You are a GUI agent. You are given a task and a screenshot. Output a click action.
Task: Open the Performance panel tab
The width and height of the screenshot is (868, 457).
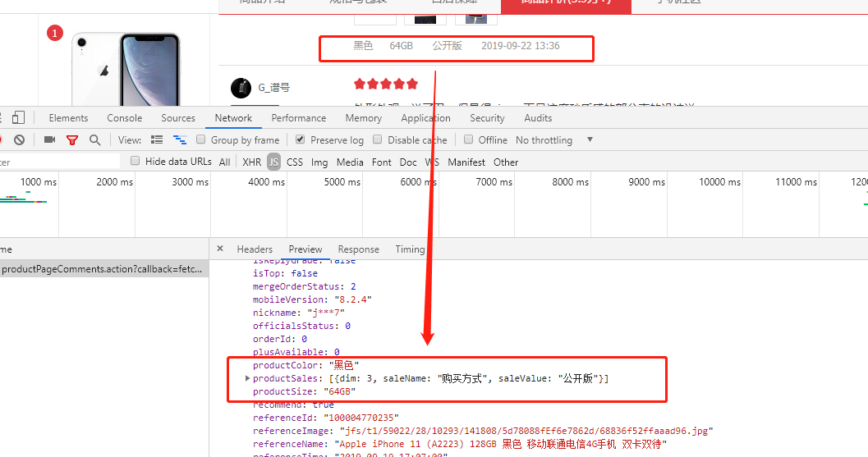(299, 118)
